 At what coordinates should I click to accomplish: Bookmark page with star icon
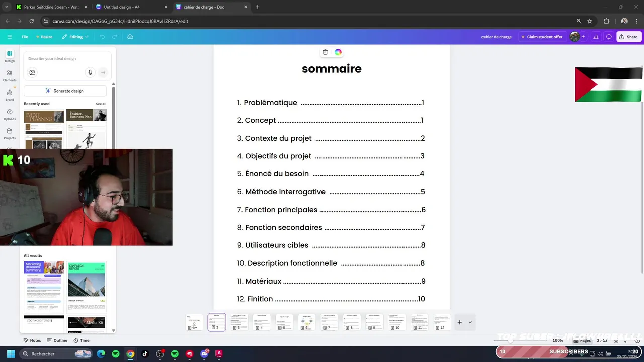point(590,21)
